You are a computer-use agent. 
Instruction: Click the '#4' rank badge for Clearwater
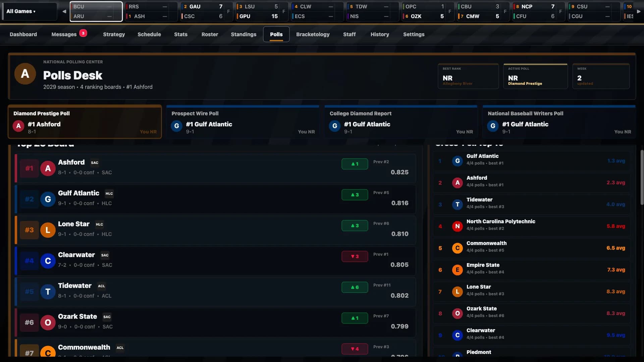coord(29,261)
